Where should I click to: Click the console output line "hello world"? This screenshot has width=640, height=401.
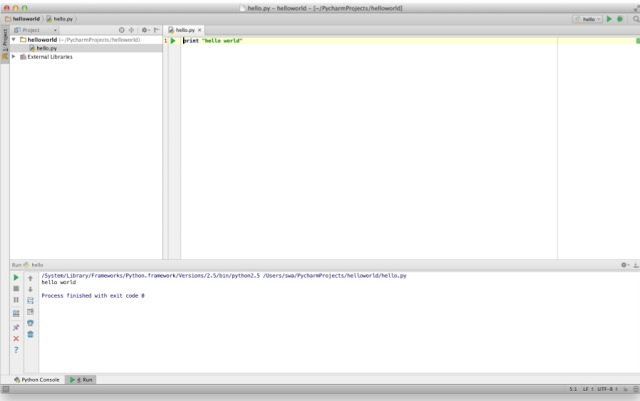click(x=59, y=282)
